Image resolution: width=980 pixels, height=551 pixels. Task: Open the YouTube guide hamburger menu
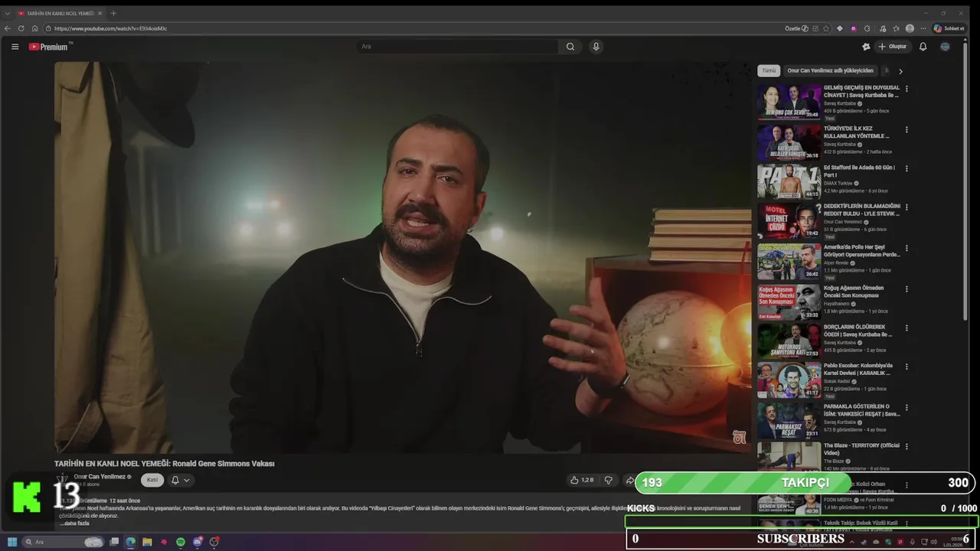click(x=15, y=47)
